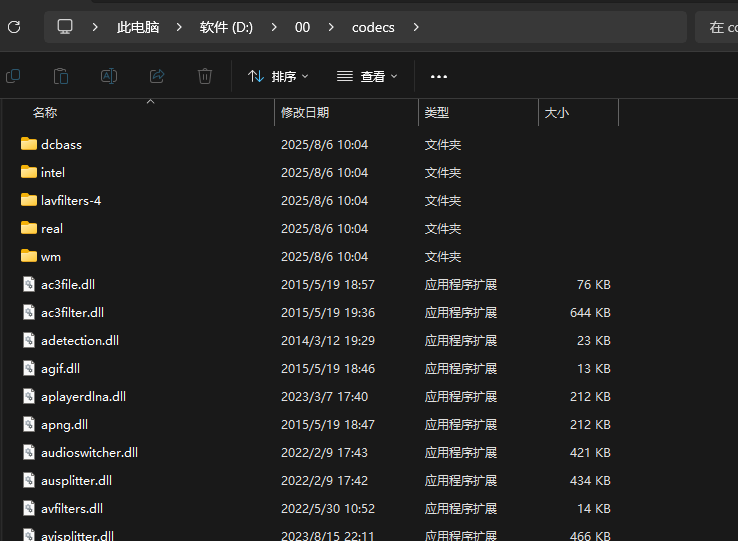Open the three-dots more options menu
The image size is (738, 541).
point(438,76)
